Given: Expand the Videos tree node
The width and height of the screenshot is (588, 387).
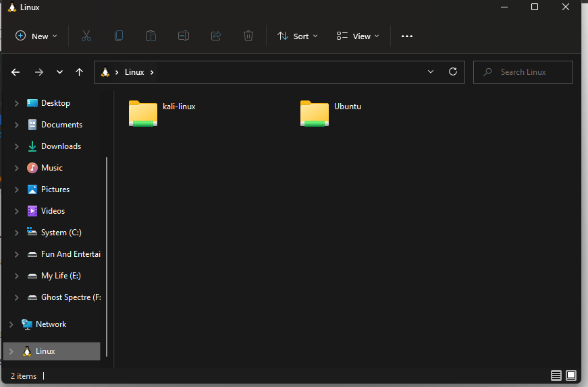Looking at the screenshot, I should pos(16,211).
